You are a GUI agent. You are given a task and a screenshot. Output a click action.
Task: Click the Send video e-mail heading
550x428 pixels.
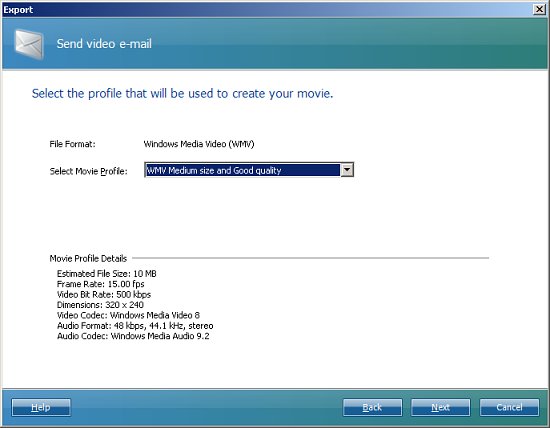(x=104, y=44)
